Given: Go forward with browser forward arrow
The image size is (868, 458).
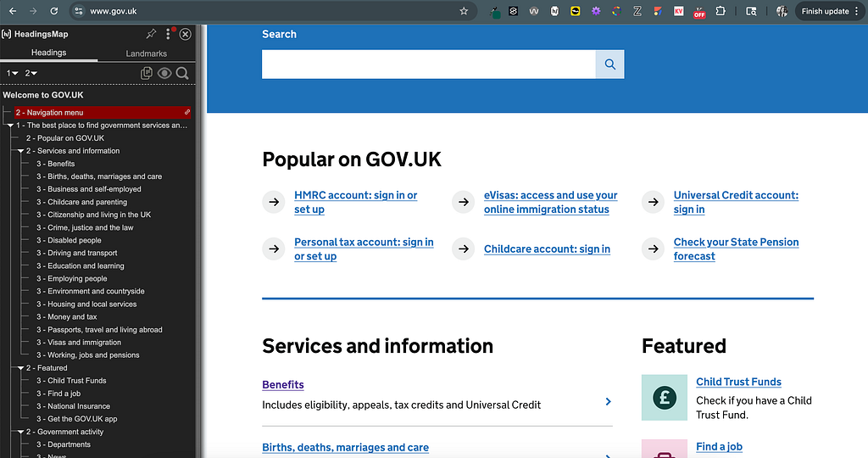Looking at the screenshot, I should click(x=33, y=11).
